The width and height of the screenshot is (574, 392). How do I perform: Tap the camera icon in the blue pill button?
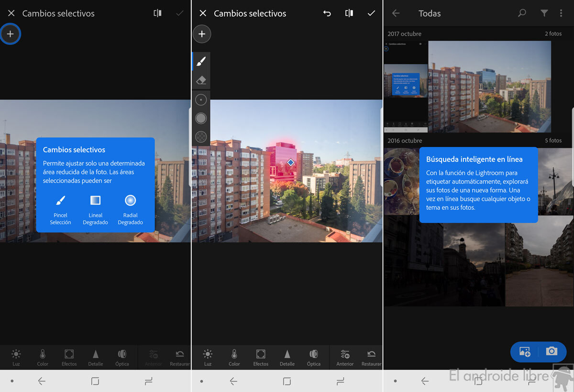tap(552, 351)
